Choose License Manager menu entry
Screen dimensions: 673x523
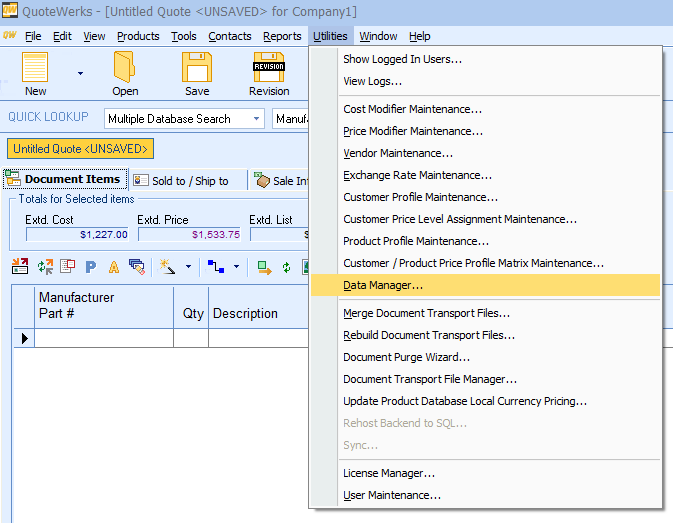point(389,473)
